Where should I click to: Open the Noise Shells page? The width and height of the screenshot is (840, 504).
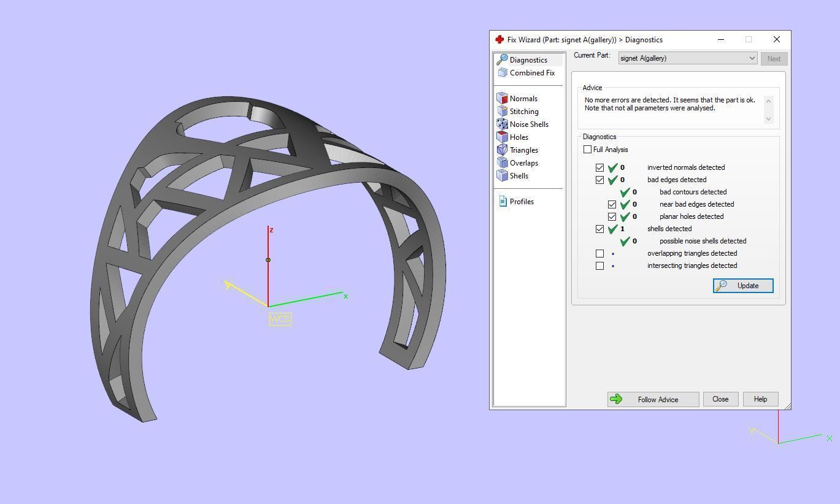(529, 124)
